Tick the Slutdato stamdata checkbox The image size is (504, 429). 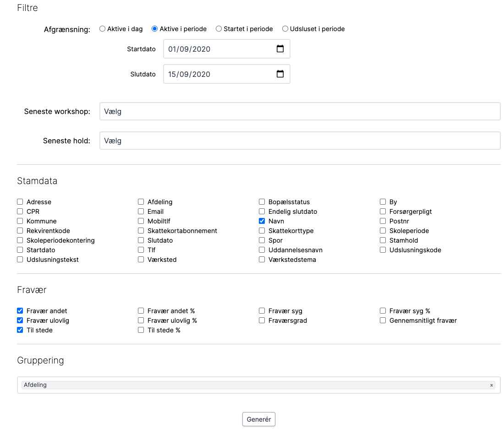click(141, 240)
